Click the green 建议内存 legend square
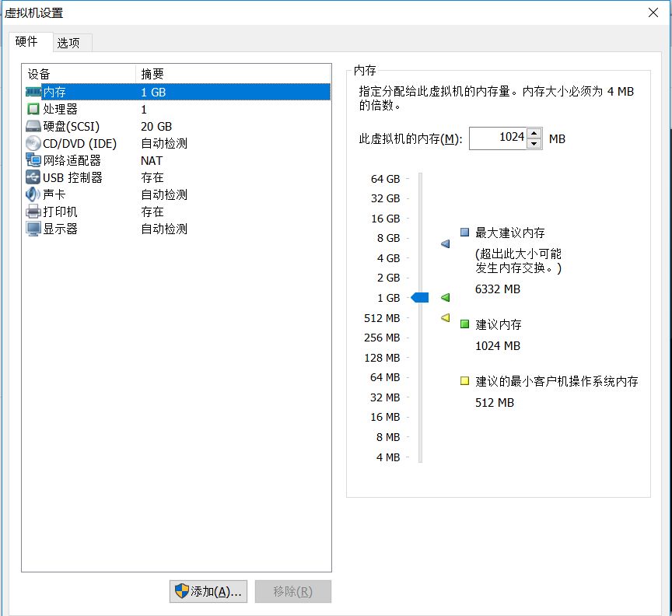 pyautogui.click(x=464, y=324)
